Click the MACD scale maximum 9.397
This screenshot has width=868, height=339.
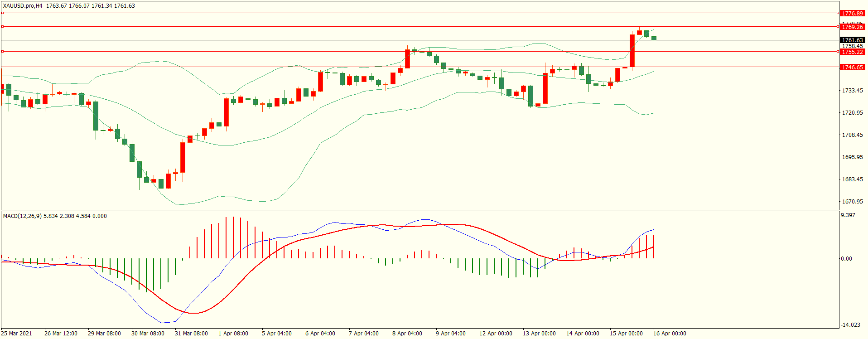pyautogui.click(x=848, y=215)
